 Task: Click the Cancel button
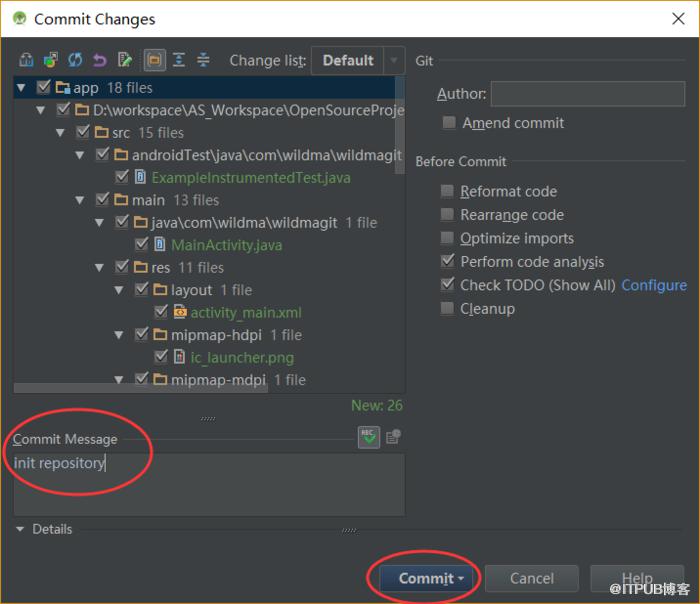(532, 579)
